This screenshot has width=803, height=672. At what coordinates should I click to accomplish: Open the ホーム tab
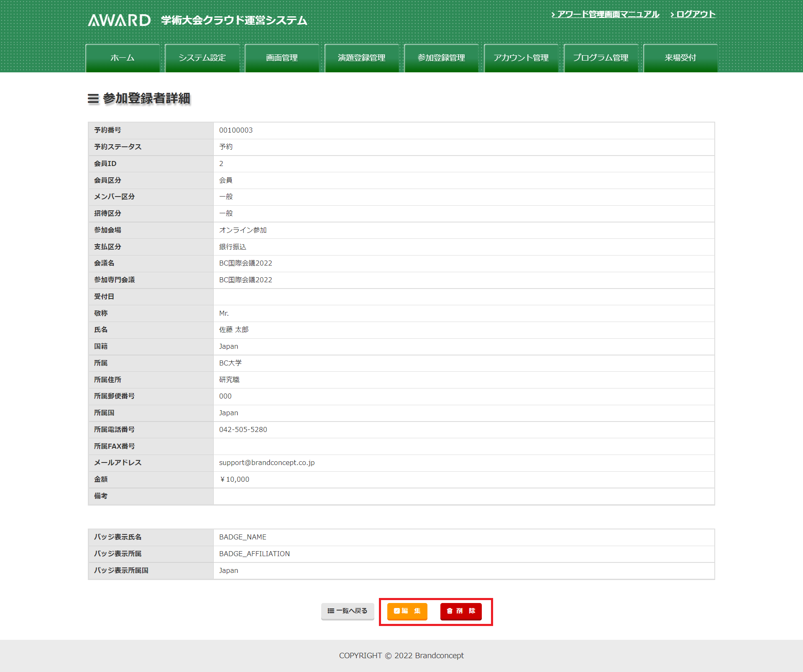[123, 58]
